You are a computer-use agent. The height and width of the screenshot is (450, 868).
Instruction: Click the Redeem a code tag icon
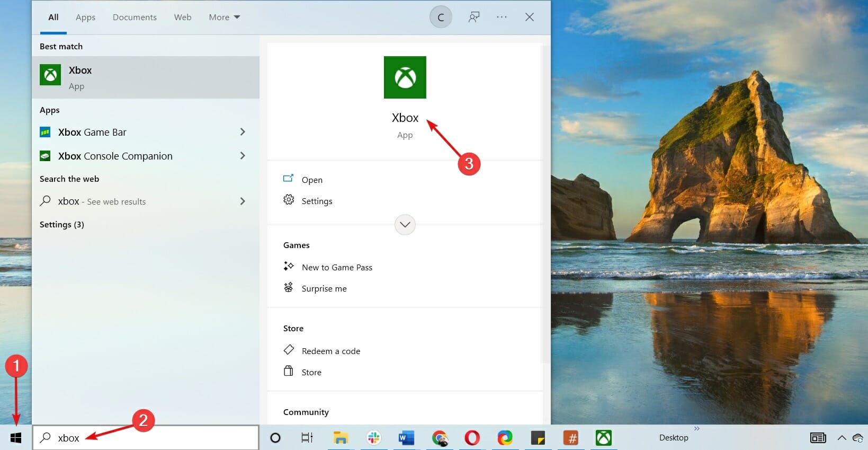pyautogui.click(x=289, y=350)
